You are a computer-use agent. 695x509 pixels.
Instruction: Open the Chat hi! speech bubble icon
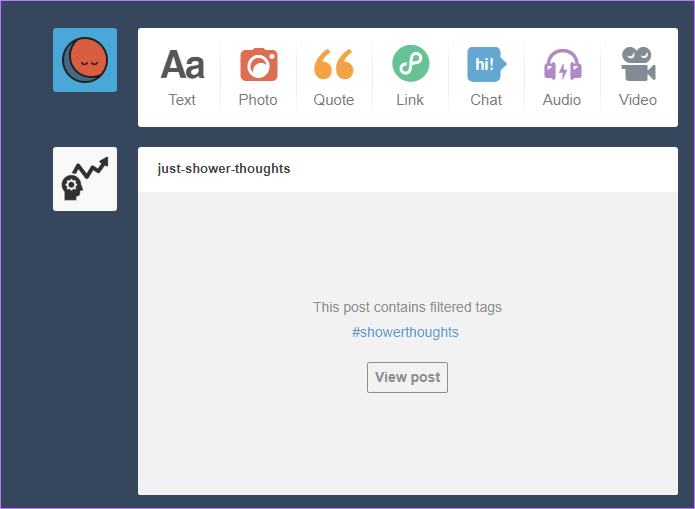(x=486, y=64)
